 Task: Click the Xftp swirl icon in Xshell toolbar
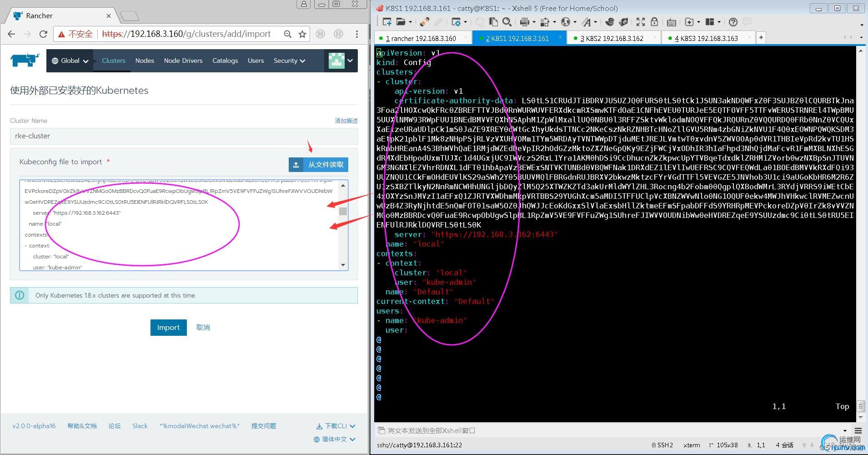pos(610,22)
